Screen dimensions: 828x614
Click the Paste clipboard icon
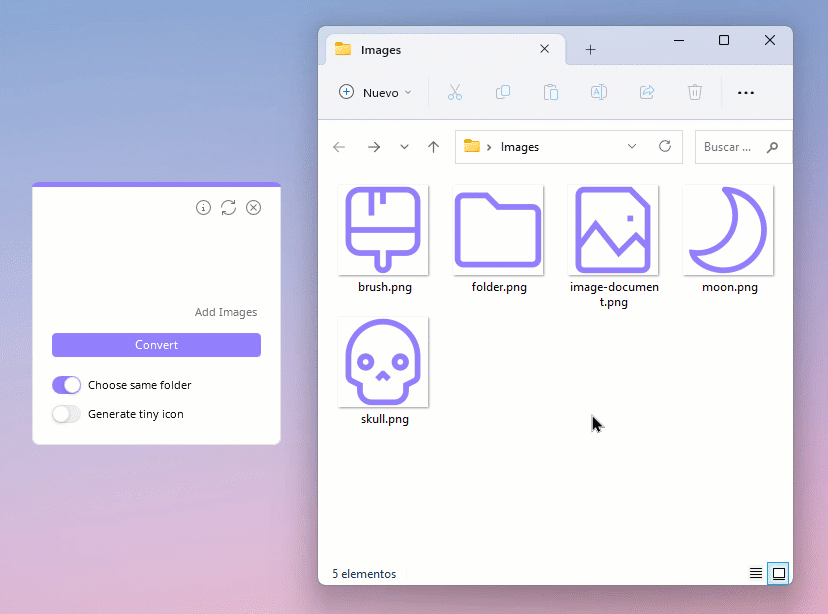pos(551,93)
